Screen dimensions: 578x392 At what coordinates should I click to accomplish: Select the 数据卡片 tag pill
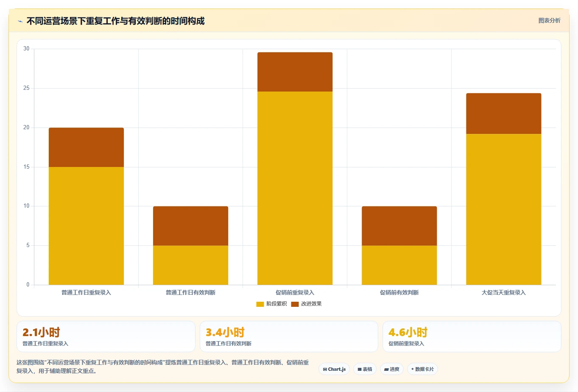422,369
